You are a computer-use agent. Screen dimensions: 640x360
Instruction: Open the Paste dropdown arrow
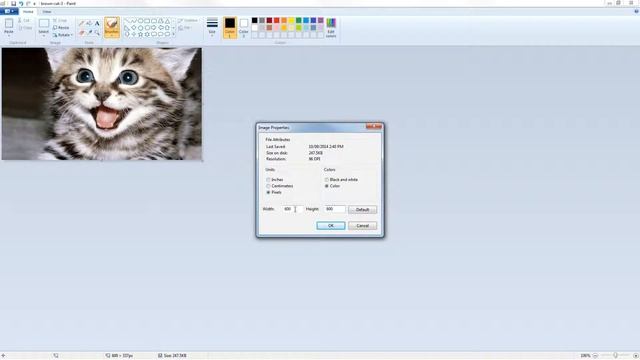click(9, 36)
